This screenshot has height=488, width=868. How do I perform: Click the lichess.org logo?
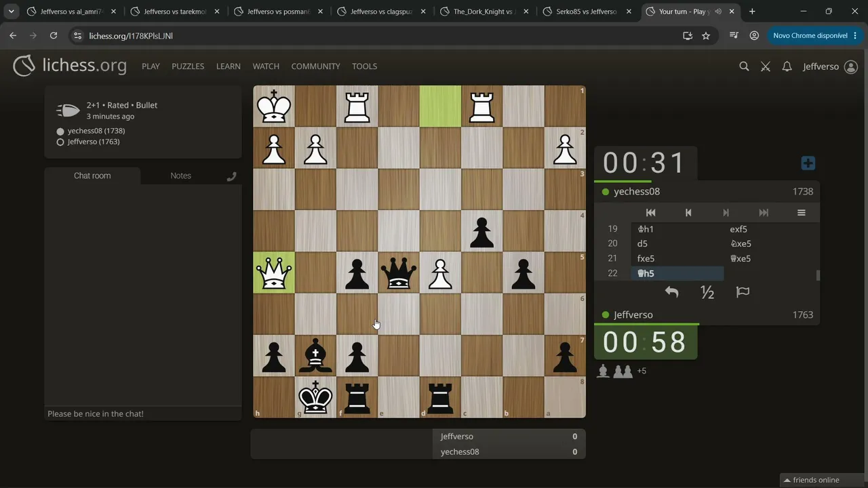(70, 66)
